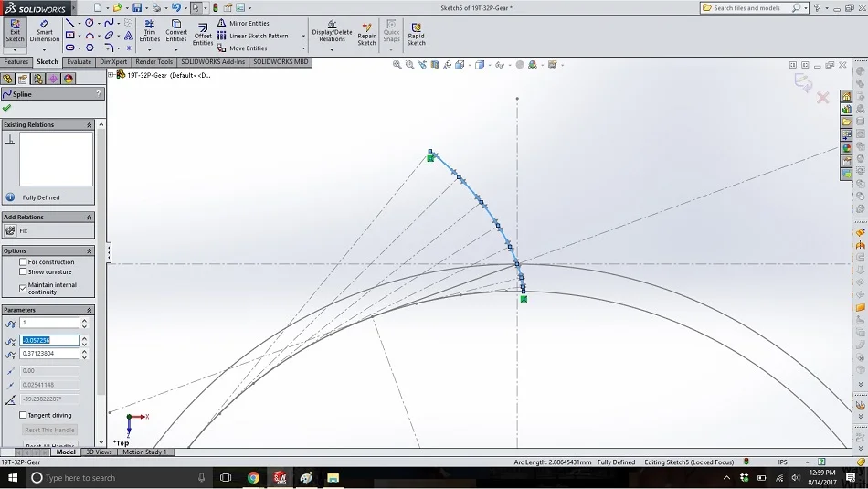This screenshot has height=489, width=868.
Task: Toggle the Rapid Sketch tool
Action: 416,35
